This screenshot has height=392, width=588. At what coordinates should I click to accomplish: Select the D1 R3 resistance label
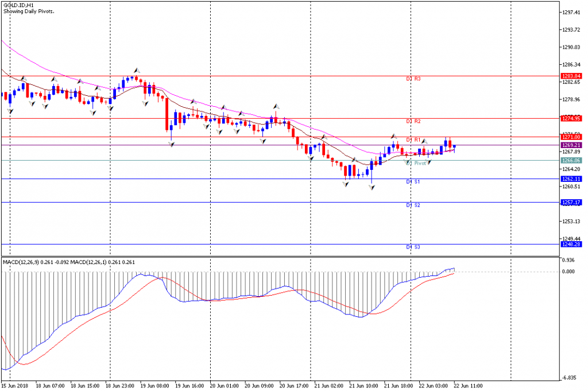coord(414,79)
